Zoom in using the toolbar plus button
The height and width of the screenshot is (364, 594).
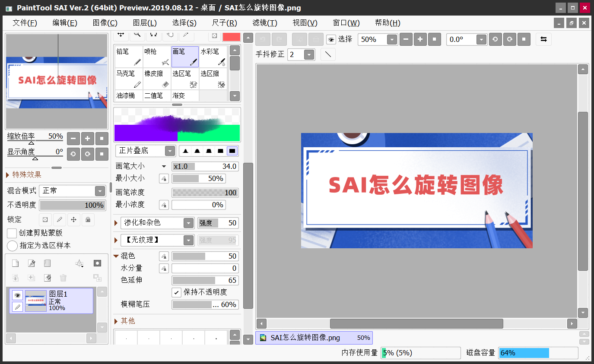(x=420, y=39)
